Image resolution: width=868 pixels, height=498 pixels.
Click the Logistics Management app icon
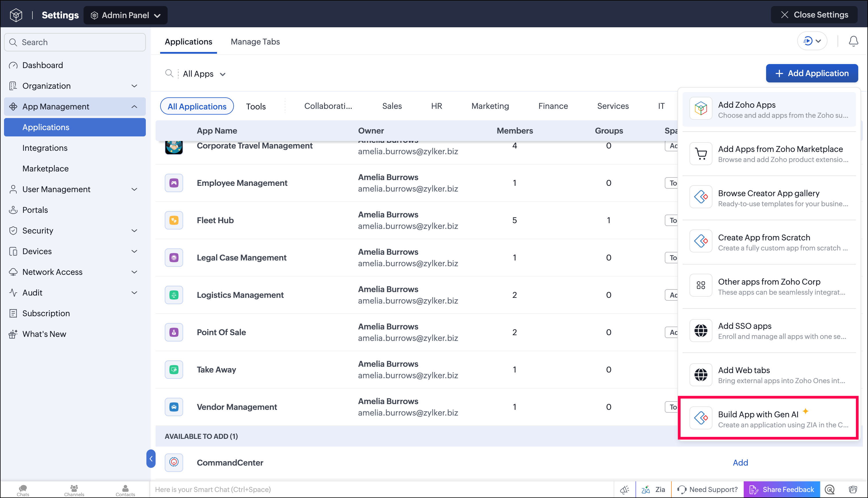point(174,295)
